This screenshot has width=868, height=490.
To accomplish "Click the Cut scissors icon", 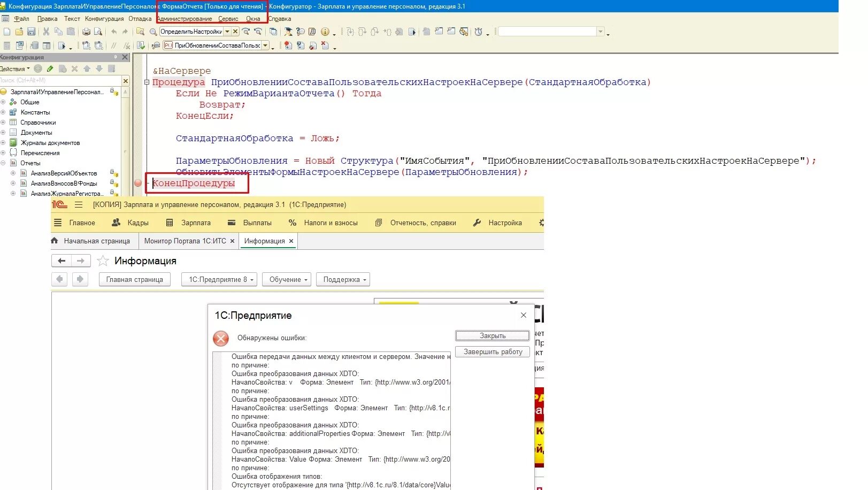I will point(46,32).
